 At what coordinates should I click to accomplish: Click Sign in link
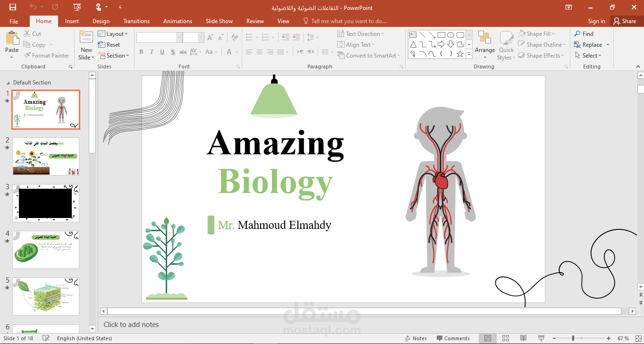596,21
